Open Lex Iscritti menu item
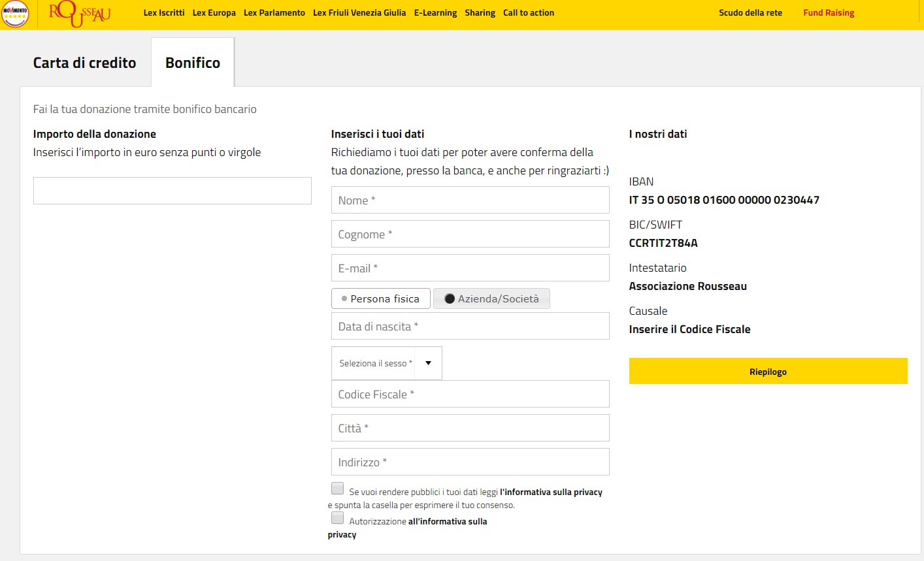Viewport: 924px width, 561px height. coord(164,12)
